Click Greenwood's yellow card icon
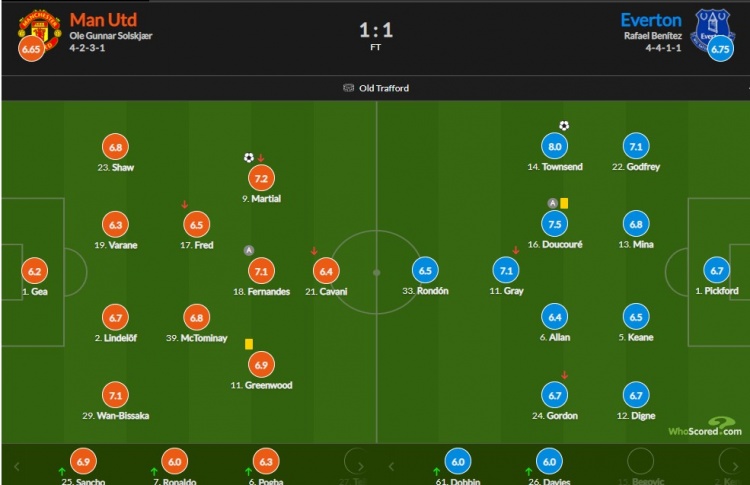 click(x=249, y=344)
